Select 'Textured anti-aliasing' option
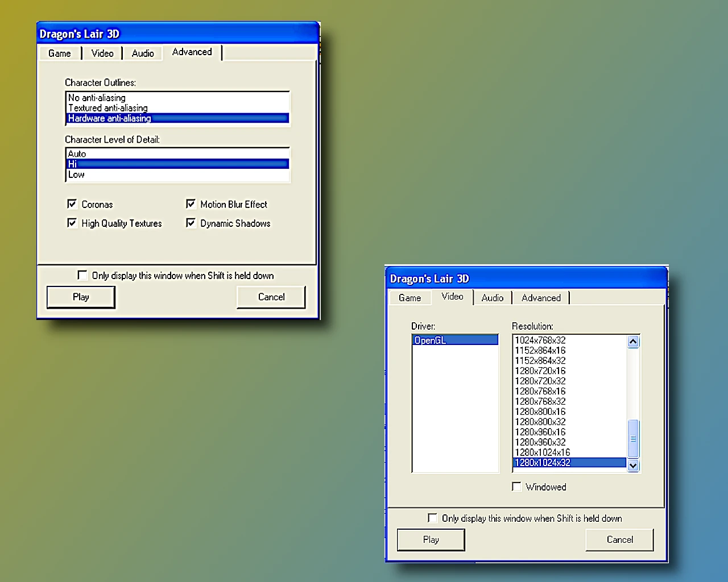 pos(177,108)
